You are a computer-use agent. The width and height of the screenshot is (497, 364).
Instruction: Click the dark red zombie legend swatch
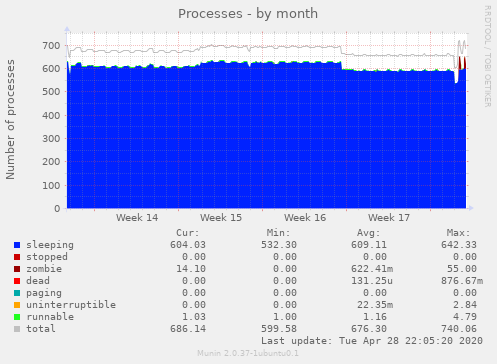pyautogui.click(x=17, y=269)
